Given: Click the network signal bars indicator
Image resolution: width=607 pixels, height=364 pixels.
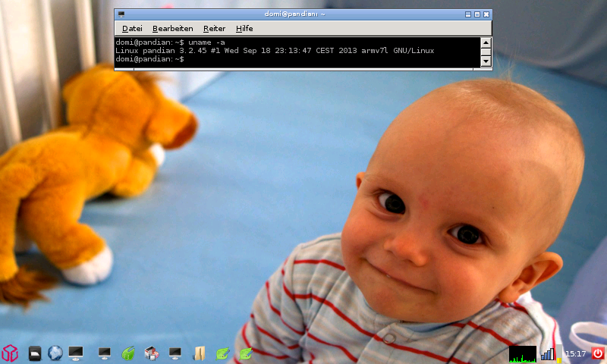Looking at the screenshot, I should pos(546,353).
